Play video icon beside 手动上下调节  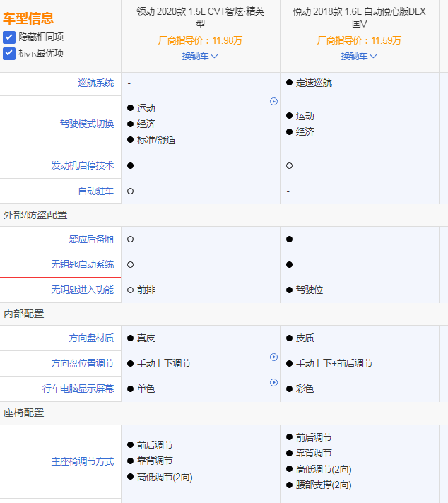[x=273, y=357]
